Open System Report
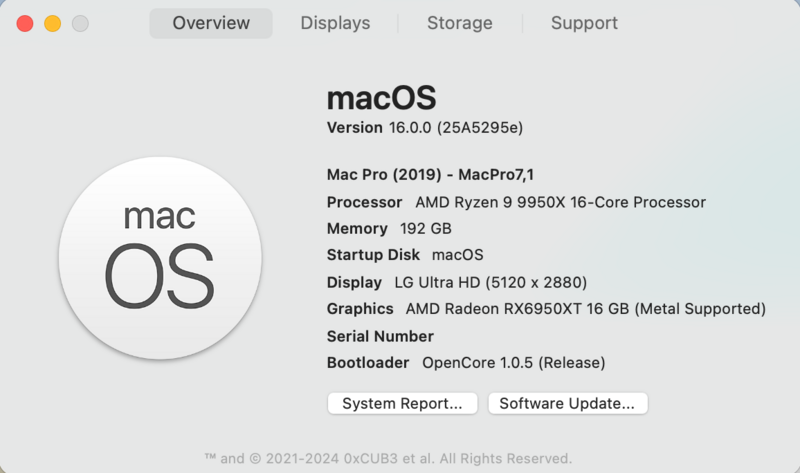The image size is (800, 473). pyautogui.click(x=402, y=404)
